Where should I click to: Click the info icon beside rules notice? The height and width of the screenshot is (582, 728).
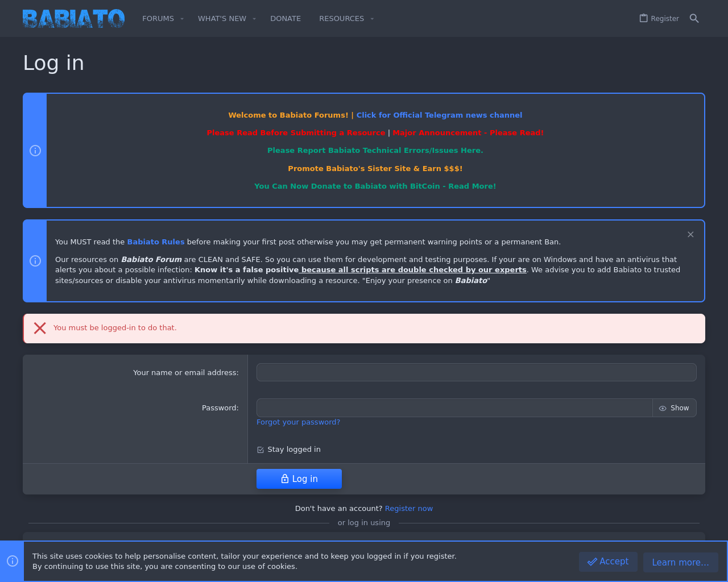coord(35,261)
